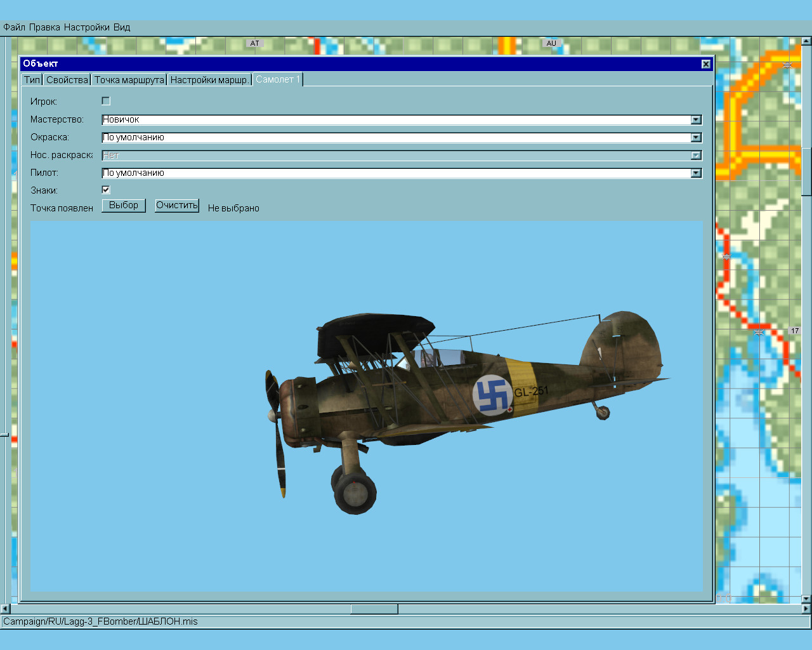812x650 pixels.
Task: Click the Очистить button
Action: point(177,206)
